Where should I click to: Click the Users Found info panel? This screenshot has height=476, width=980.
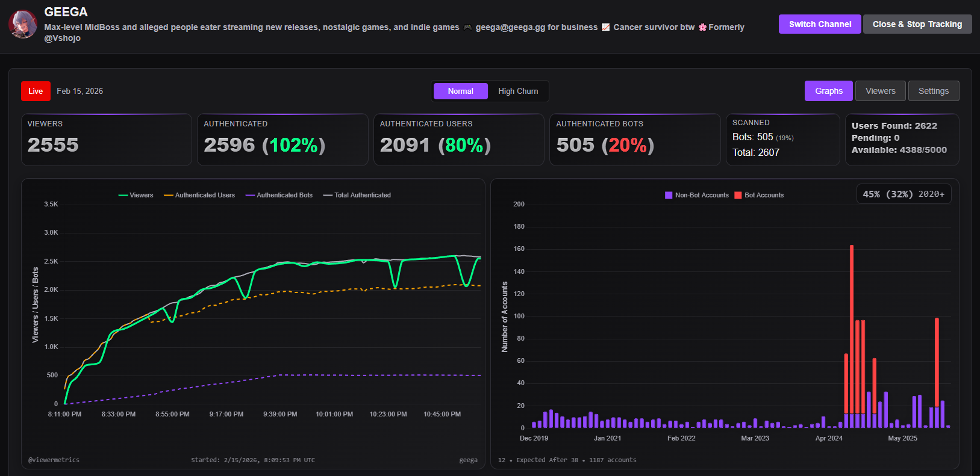click(x=902, y=140)
